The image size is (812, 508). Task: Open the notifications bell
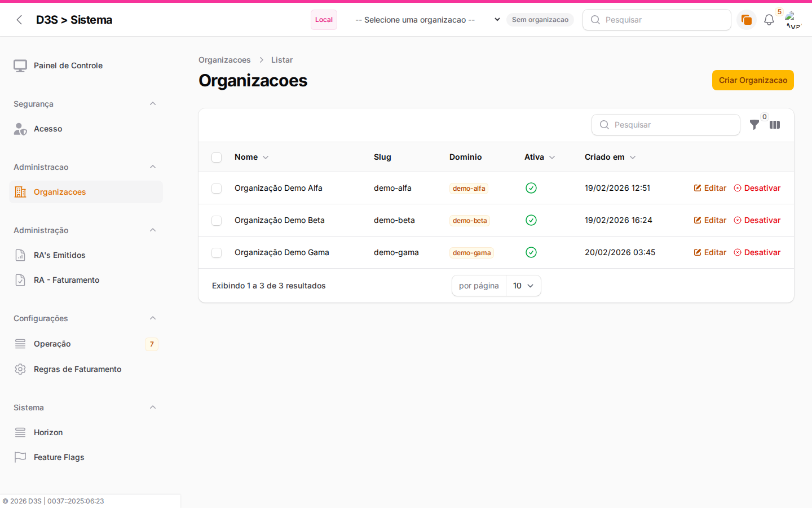tap(769, 20)
